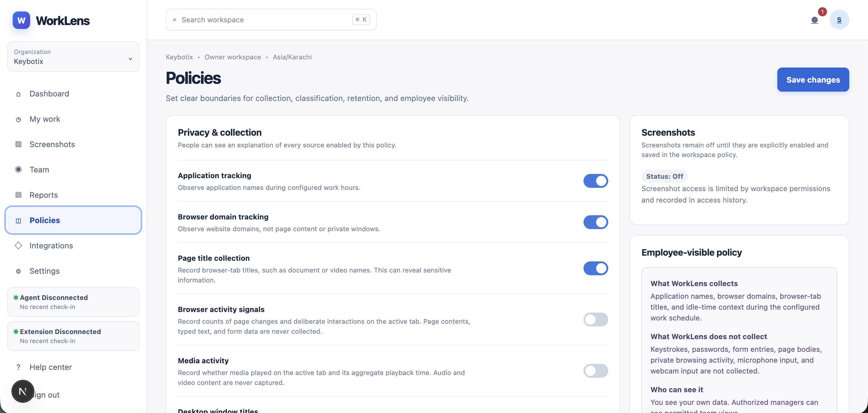Open the notifications bell icon
Viewport: 868px width, 413px height.
(814, 20)
